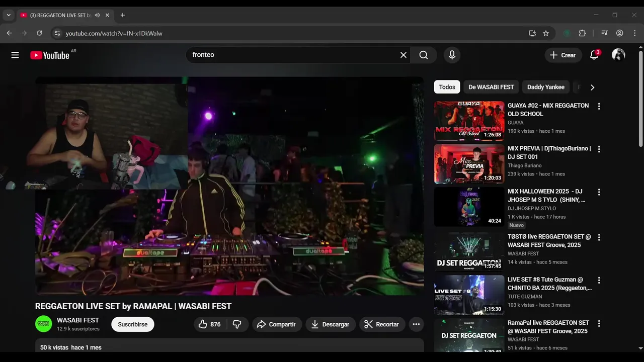Viewport: 644px width, 362px height.
Task: Bookmark this page with star
Action: 546,33
